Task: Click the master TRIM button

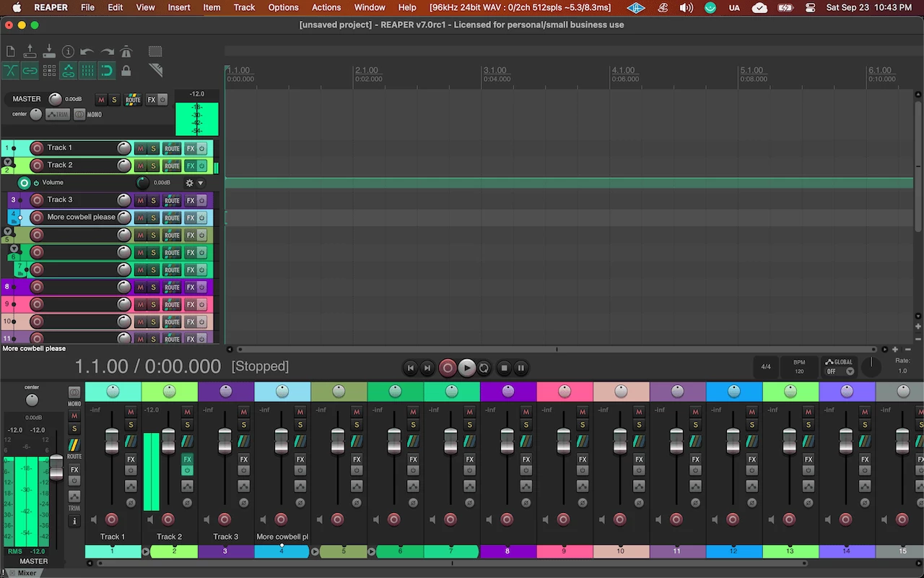Action: pos(58,114)
